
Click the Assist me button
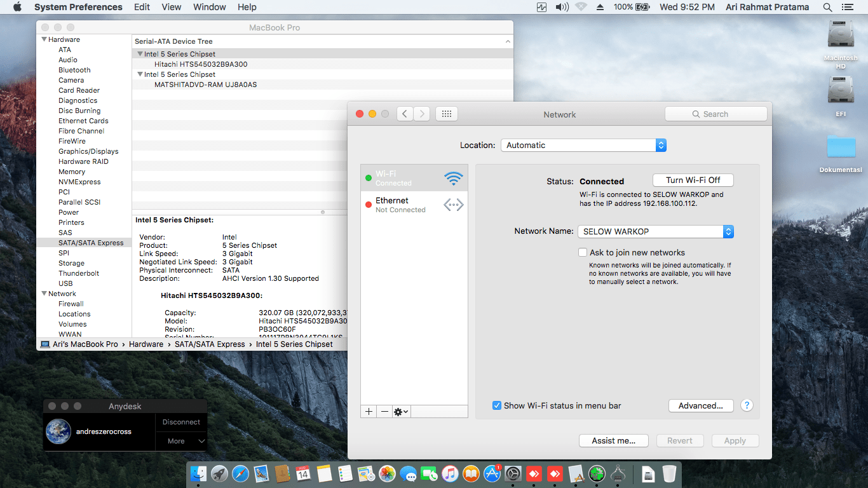pyautogui.click(x=614, y=440)
